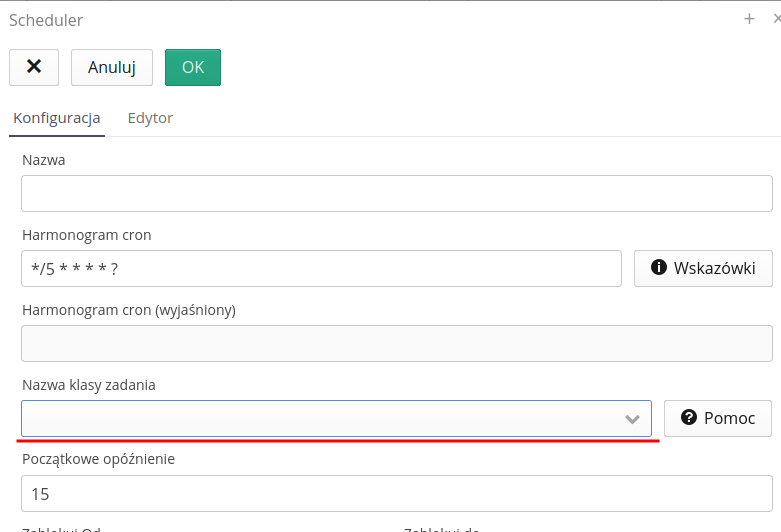The image size is (781, 532).
Task: Click the Początkowe opóźnienie label
Action: (x=98, y=459)
